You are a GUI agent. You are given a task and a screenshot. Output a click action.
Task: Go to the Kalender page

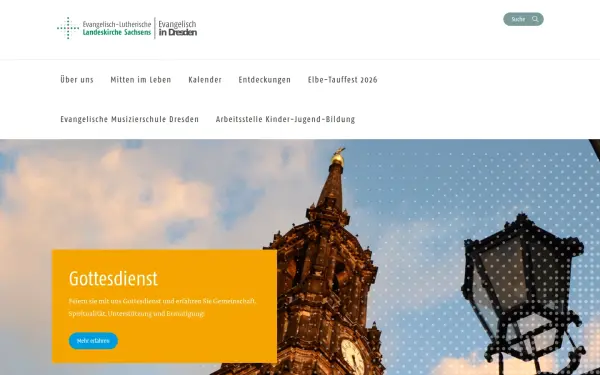205,80
